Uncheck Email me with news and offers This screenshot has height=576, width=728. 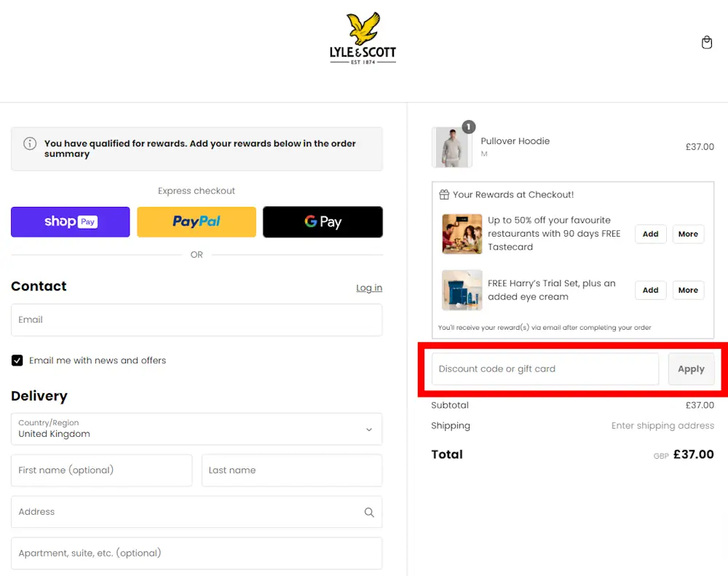(x=17, y=360)
